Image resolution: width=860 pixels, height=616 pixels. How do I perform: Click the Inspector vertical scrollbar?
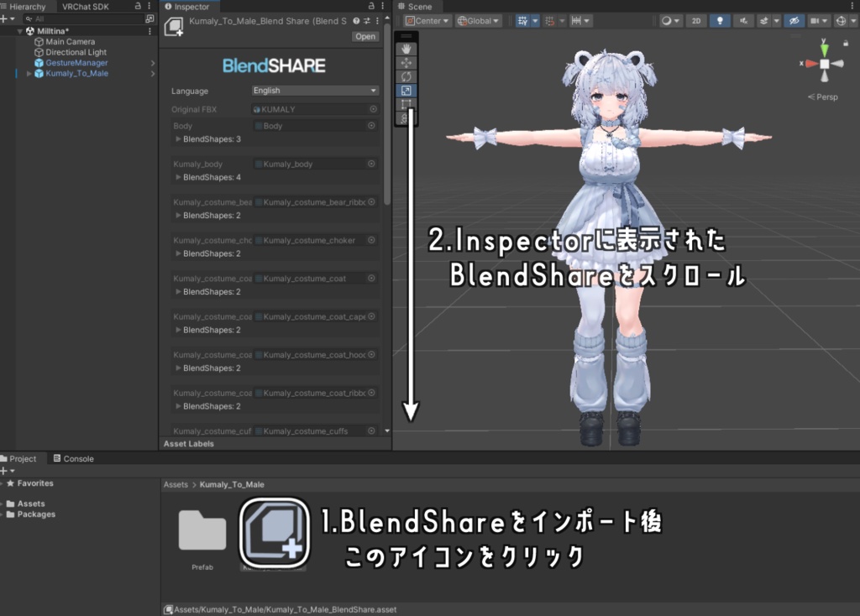386,114
